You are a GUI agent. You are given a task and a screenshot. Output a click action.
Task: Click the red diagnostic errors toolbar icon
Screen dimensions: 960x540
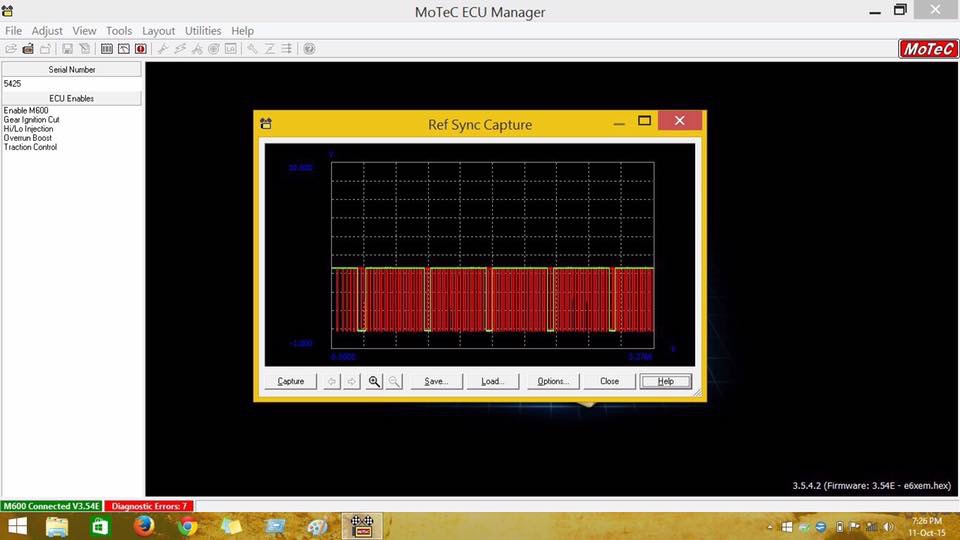point(141,49)
